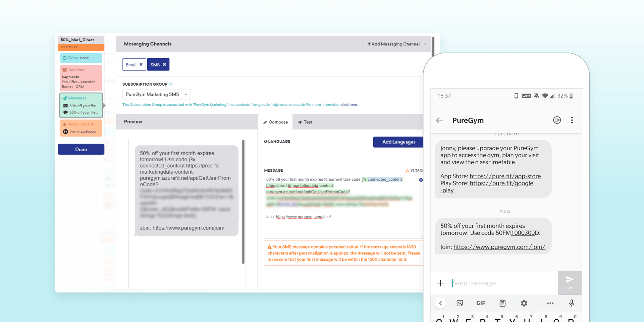Switch to the Test tab
Viewport: 644px width, 322px height.
(305, 122)
